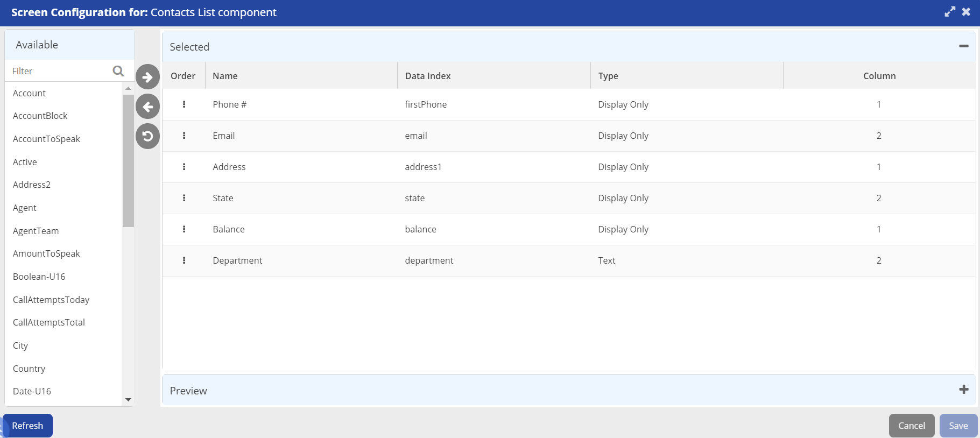Viewport: 980px width, 438px height.
Task: Click the order handle for Address row
Action: (x=184, y=167)
